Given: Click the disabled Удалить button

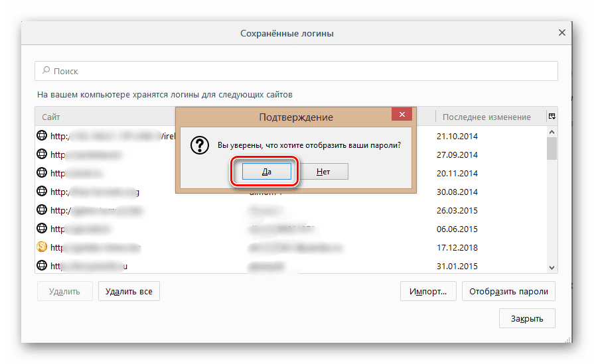Looking at the screenshot, I should [x=65, y=291].
